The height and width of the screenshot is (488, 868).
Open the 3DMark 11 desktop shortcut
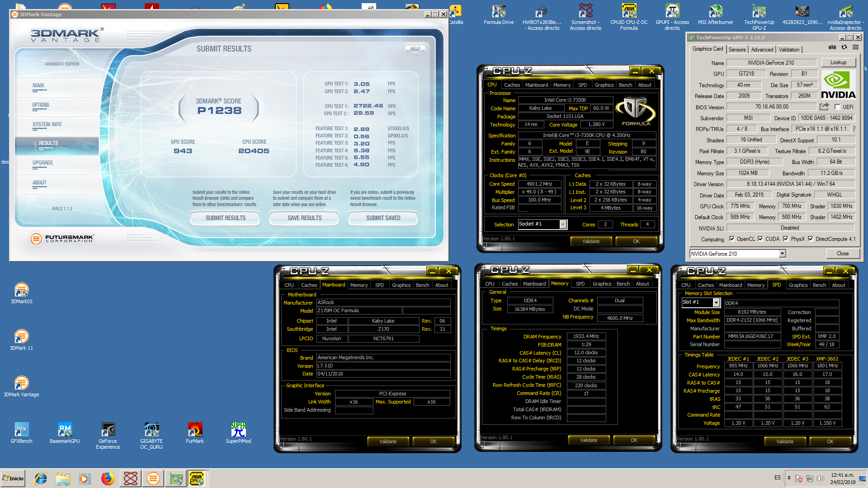click(22, 339)
